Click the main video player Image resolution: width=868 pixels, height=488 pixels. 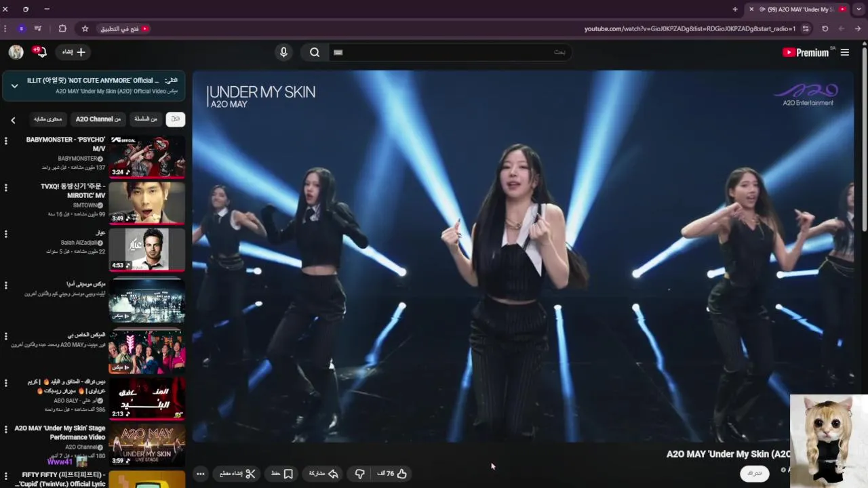click(x=523, y=256)
